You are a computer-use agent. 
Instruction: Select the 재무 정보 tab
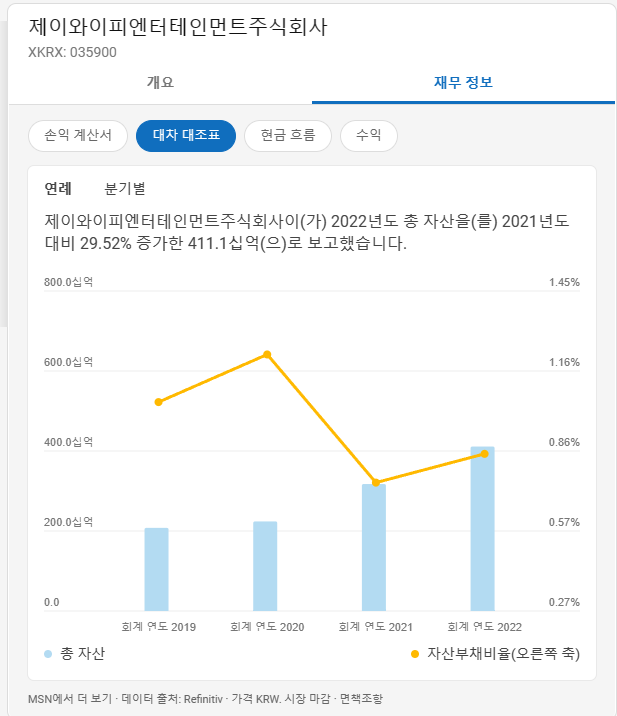(463, 83)
